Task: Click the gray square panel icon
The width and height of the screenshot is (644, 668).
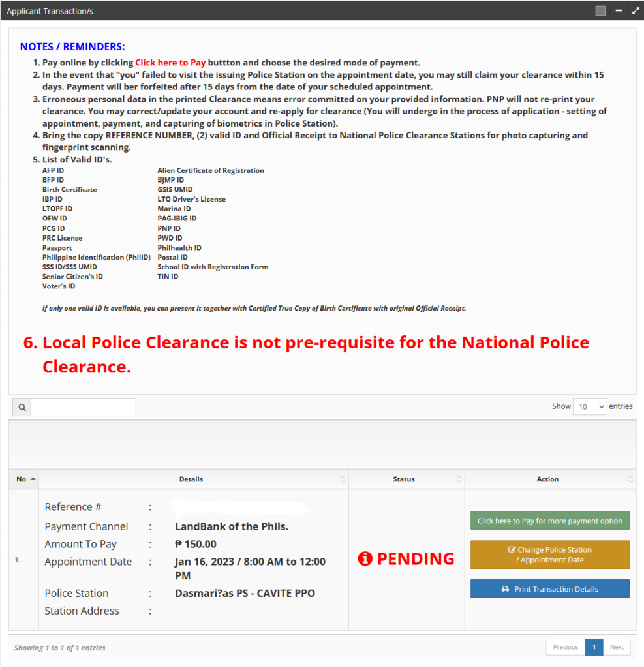Action: (600, 10)
